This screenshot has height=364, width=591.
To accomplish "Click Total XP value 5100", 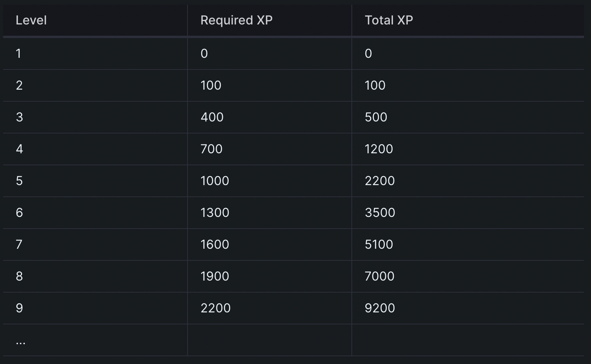I will tap(379, 244).
